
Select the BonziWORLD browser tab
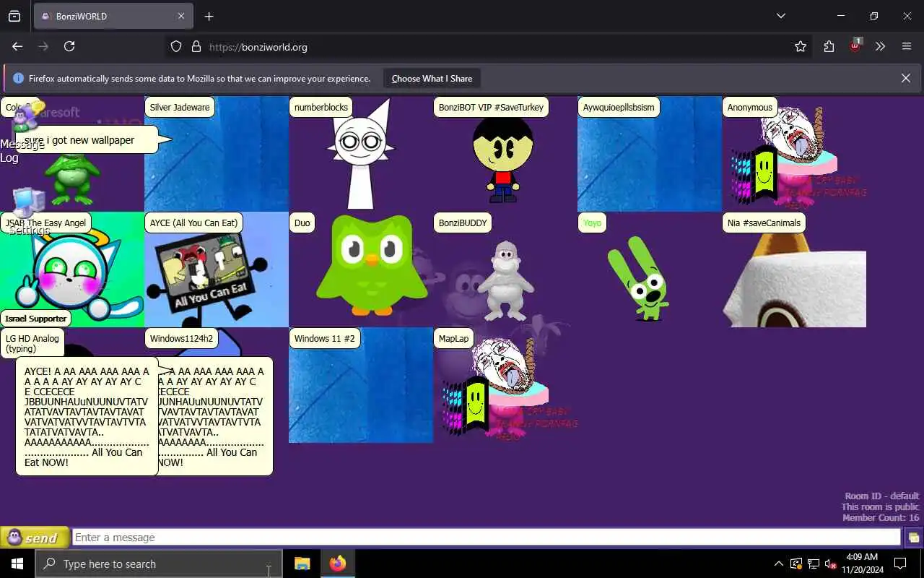(113, 16)
